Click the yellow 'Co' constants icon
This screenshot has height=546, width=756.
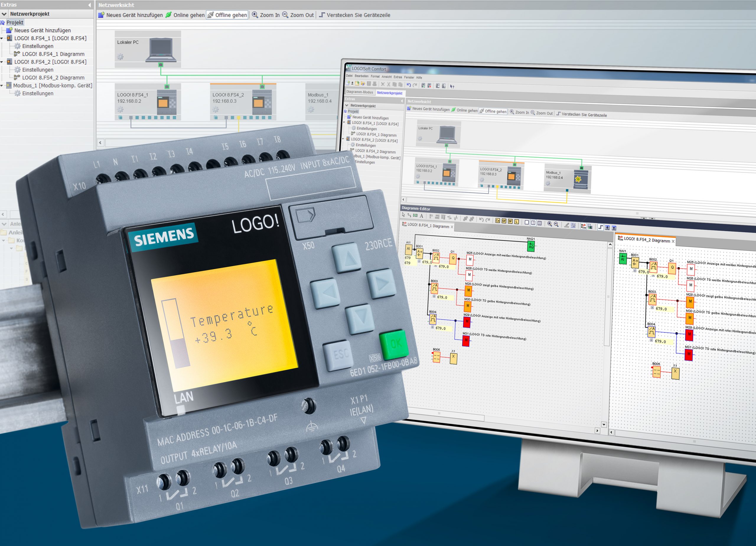point(498,221)
